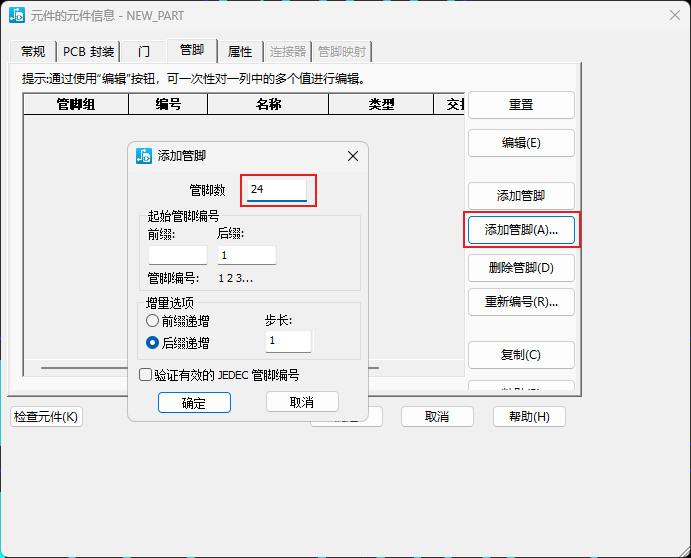Click the 重置 button
This screenshot has width=691, height=558.
pos(521,105)
